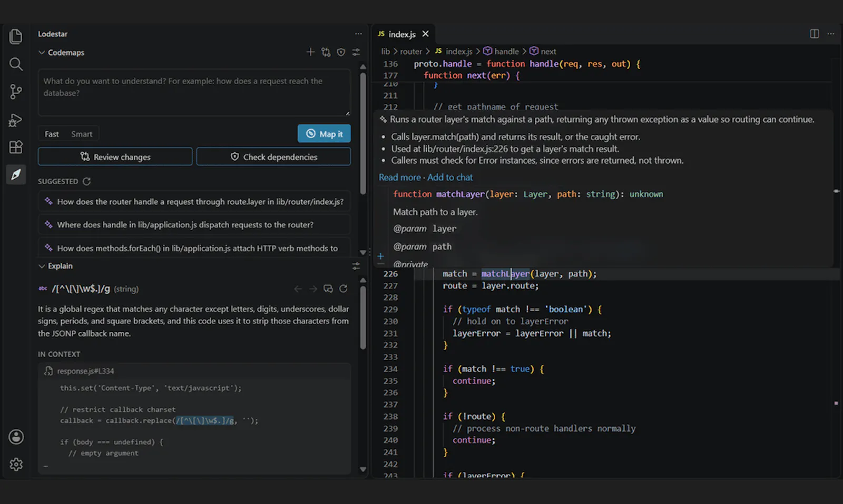Split the editor to the right
The height and width of the screenshot is (504, 843).
pyautogui.click(x=815, y=34)
